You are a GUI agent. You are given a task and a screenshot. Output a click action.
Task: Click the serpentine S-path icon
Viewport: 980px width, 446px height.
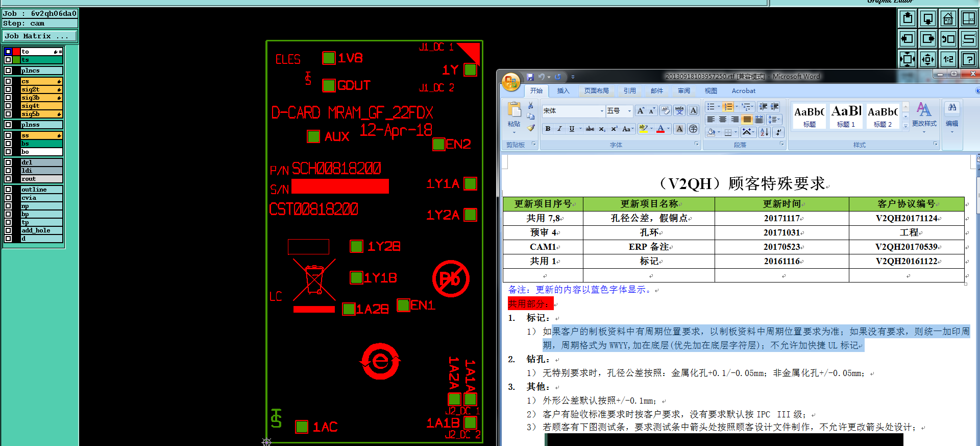pos(968,39)
